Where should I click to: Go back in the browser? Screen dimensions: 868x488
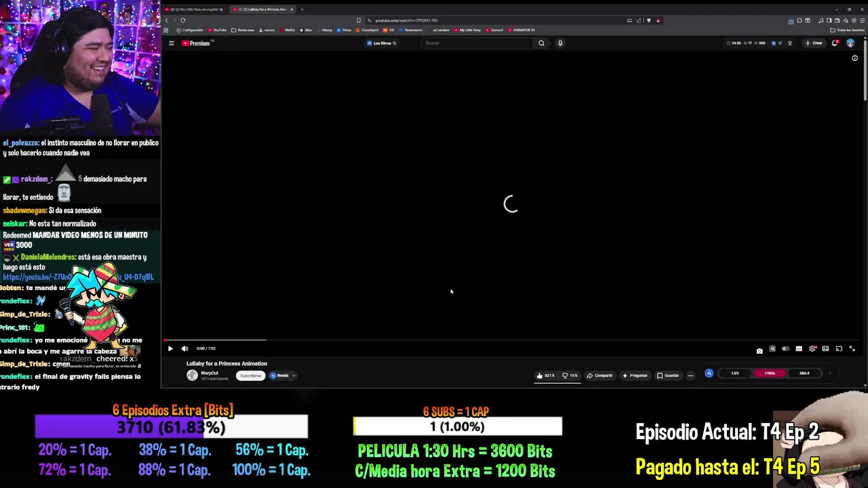pos(167,20)
